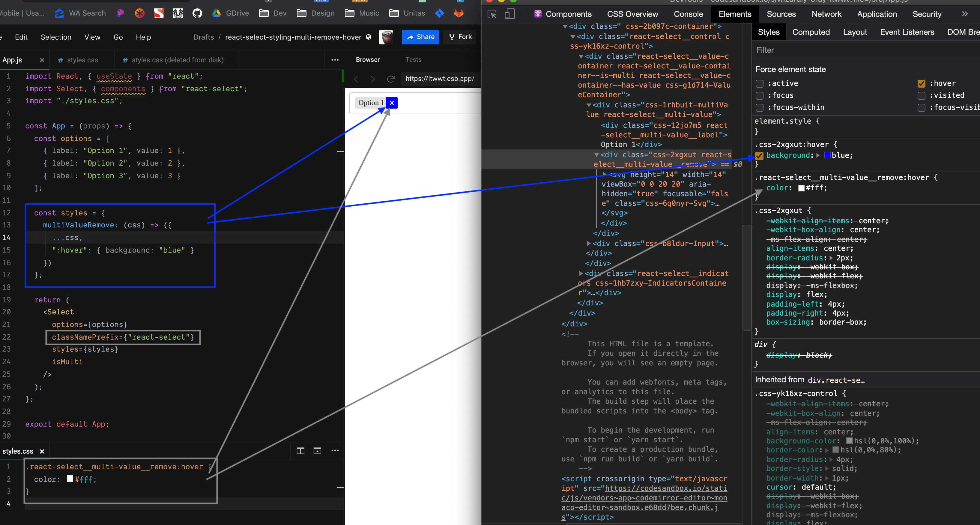Click the editor tabs overflow ellipsis
980x525 pixels.
coord(335,60)
